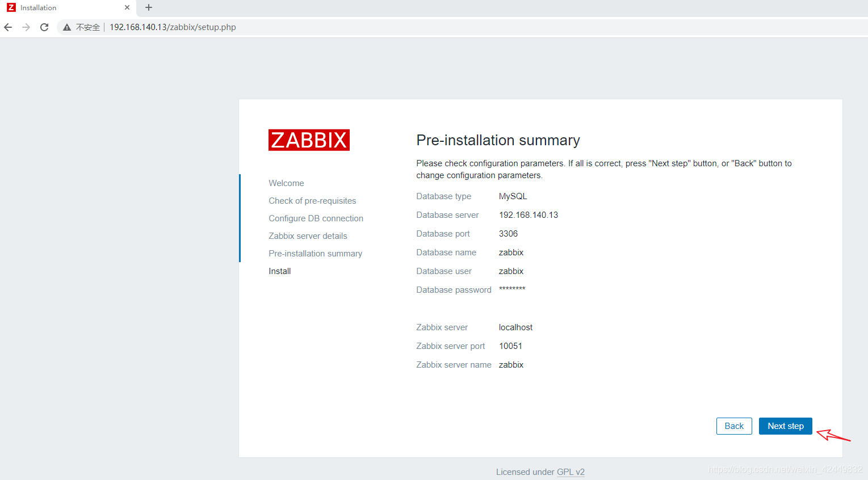Close the Installation tab
The image size is (868, 480).
click(127, 7)
